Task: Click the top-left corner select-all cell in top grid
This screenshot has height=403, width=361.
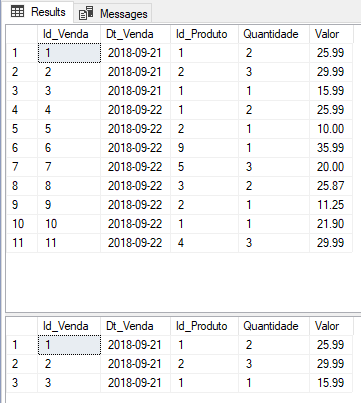Action: click(22, 34)
